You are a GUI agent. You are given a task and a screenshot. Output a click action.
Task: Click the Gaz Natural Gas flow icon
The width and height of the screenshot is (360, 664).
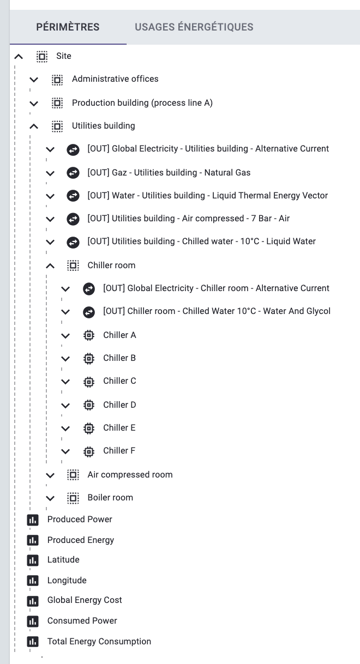tap(73, 173)
